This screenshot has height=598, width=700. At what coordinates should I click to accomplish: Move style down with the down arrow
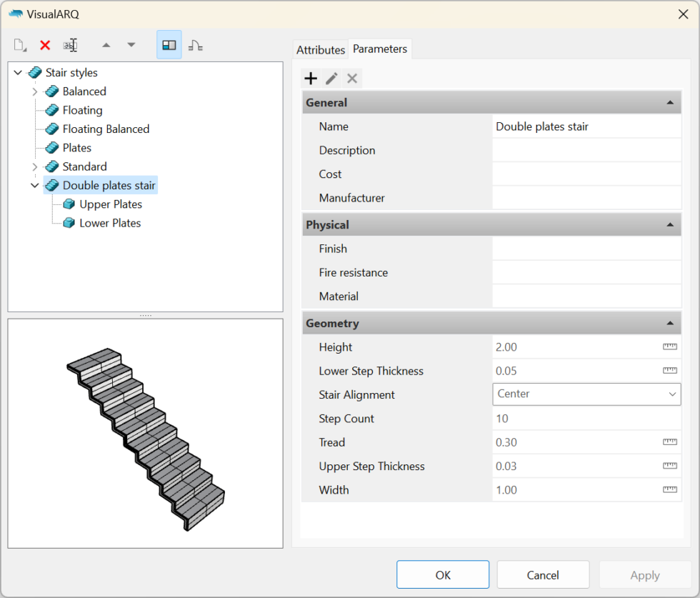(x=131, y=45)
